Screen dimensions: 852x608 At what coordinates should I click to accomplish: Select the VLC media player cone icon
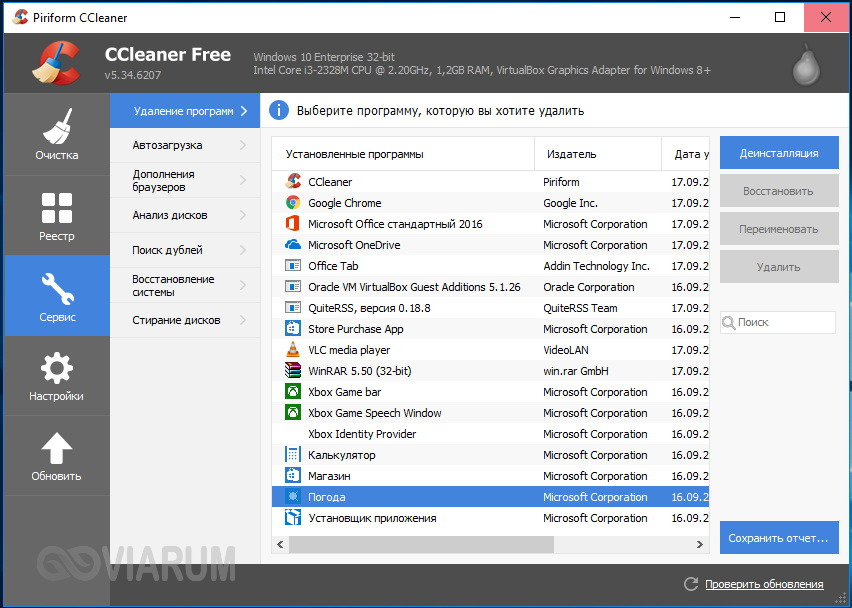point(293,350)
